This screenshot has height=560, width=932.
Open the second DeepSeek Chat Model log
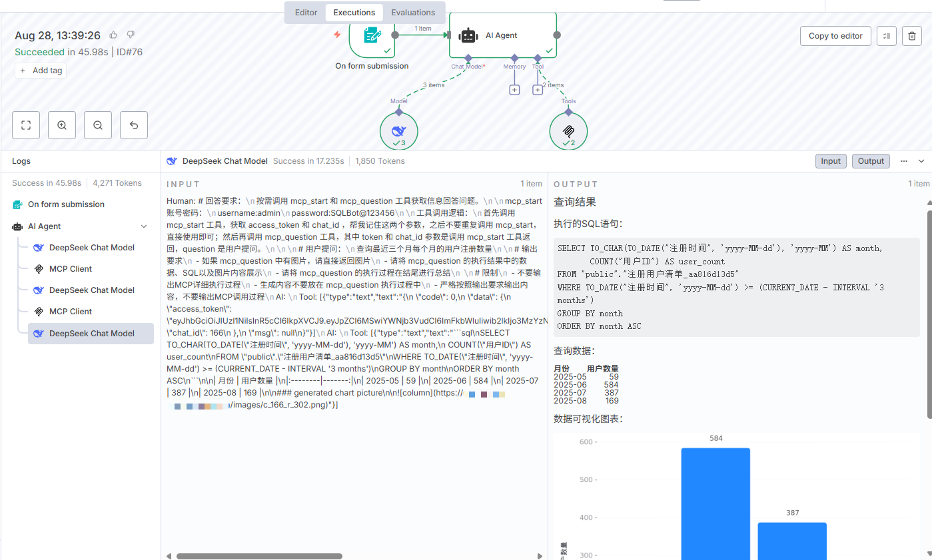[91, 290]
